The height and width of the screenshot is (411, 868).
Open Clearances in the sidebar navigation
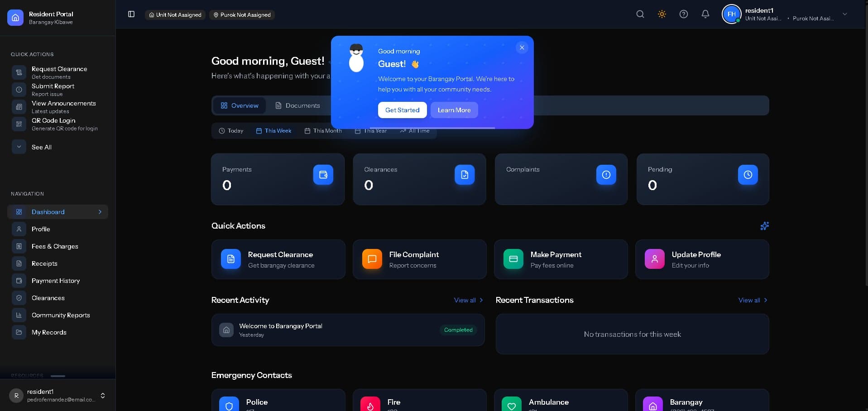coord(58,298)
